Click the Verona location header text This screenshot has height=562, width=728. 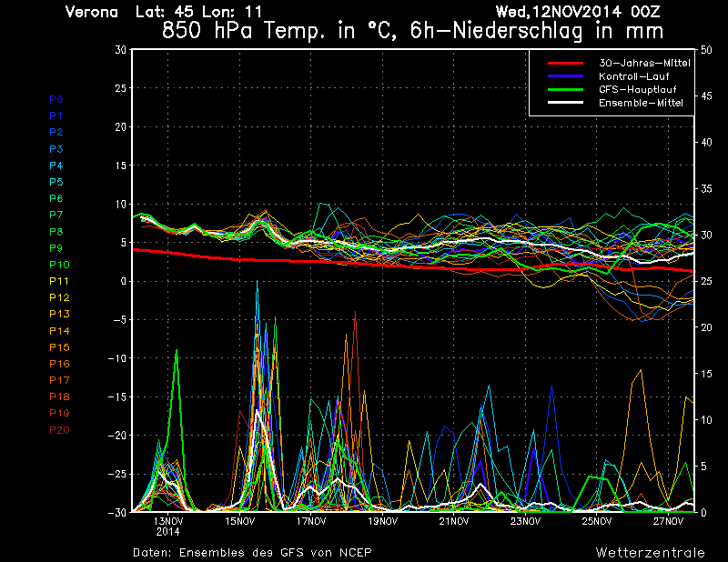click(x=92, y=12)
